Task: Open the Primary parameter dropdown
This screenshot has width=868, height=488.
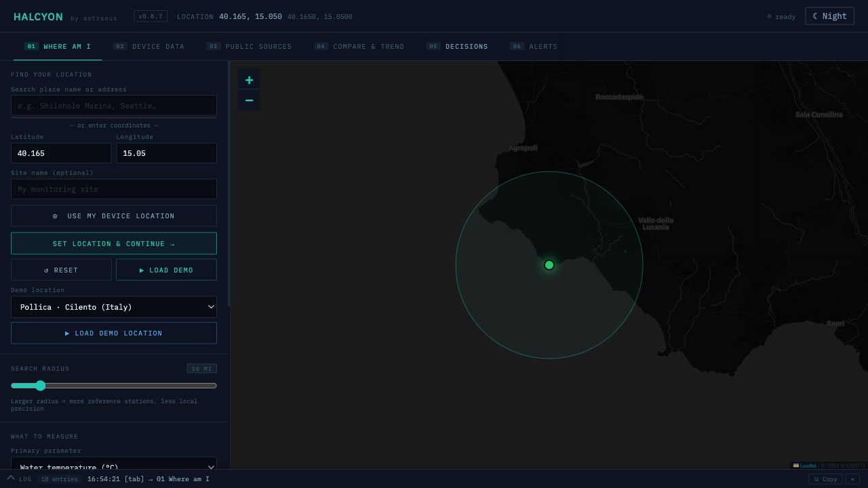Action: pos(114,463)
